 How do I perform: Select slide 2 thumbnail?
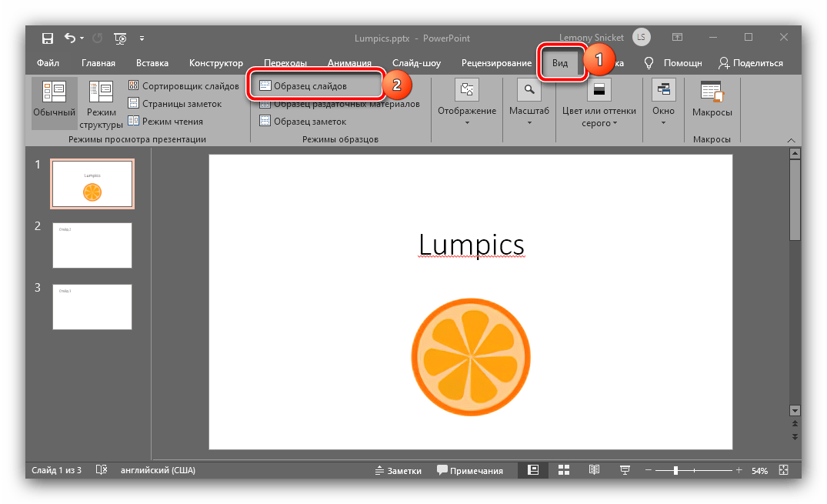92,245
